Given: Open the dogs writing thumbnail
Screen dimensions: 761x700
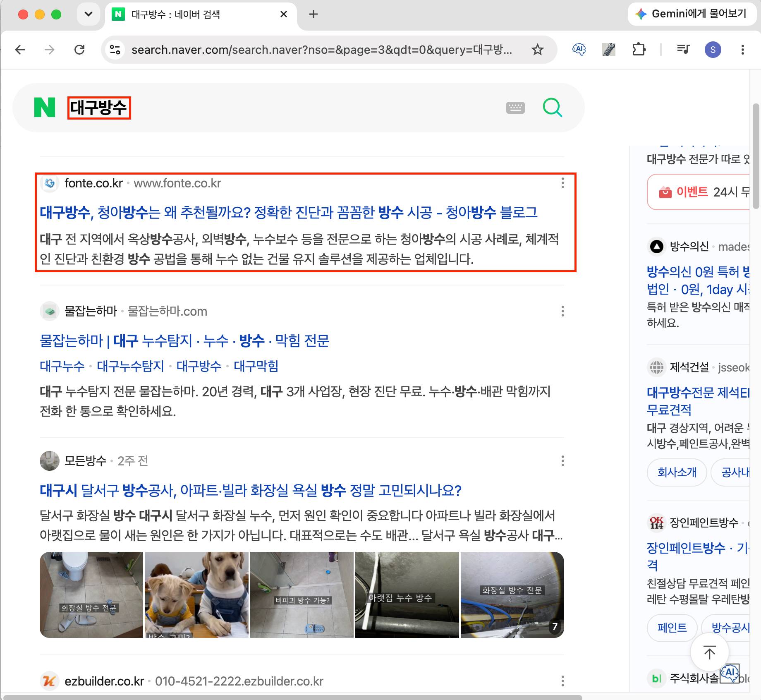Looking at the screenshot, I should click(x=196, y=595).
